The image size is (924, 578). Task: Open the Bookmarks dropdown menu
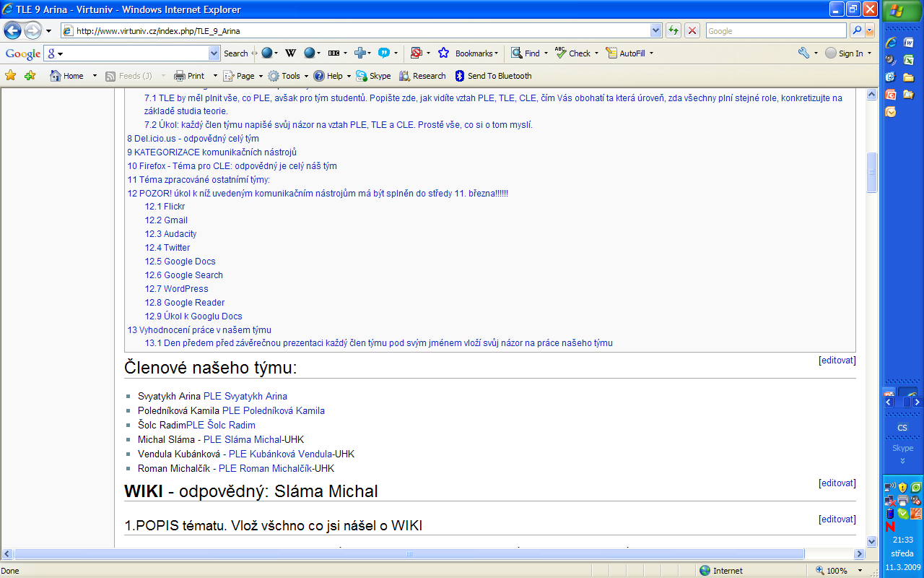pos(477,53)
